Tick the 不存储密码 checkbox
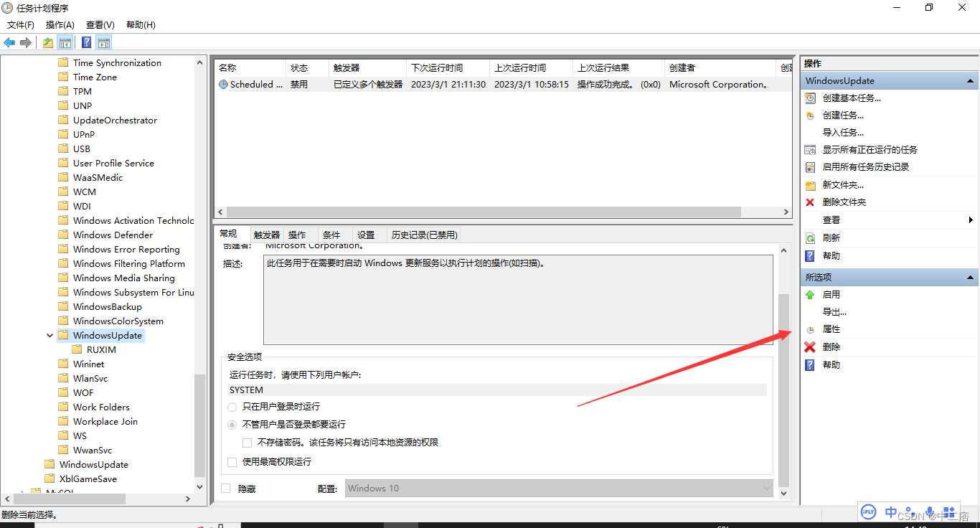Screen dimensions: 980x528 (x=248, y=443)
